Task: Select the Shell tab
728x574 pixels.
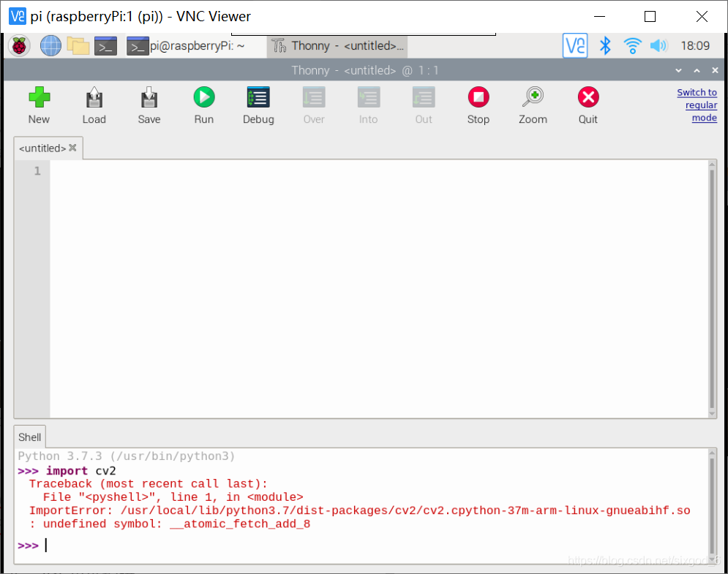Action: [30, 437]
